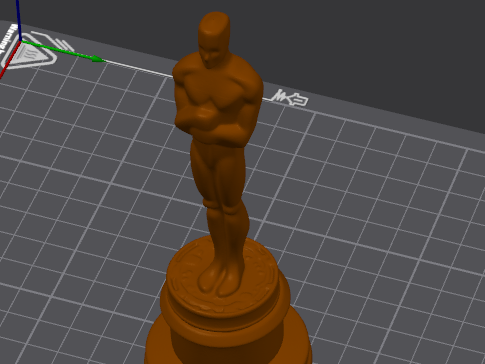This screenshot has height=364, width=485.
Task: Click the zigzag spring marking on the bed edge
Action: pos(279,96)
